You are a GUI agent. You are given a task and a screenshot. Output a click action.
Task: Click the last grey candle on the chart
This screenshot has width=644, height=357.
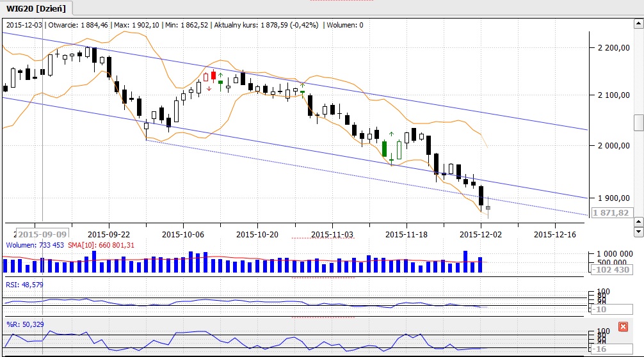(488, 207)
